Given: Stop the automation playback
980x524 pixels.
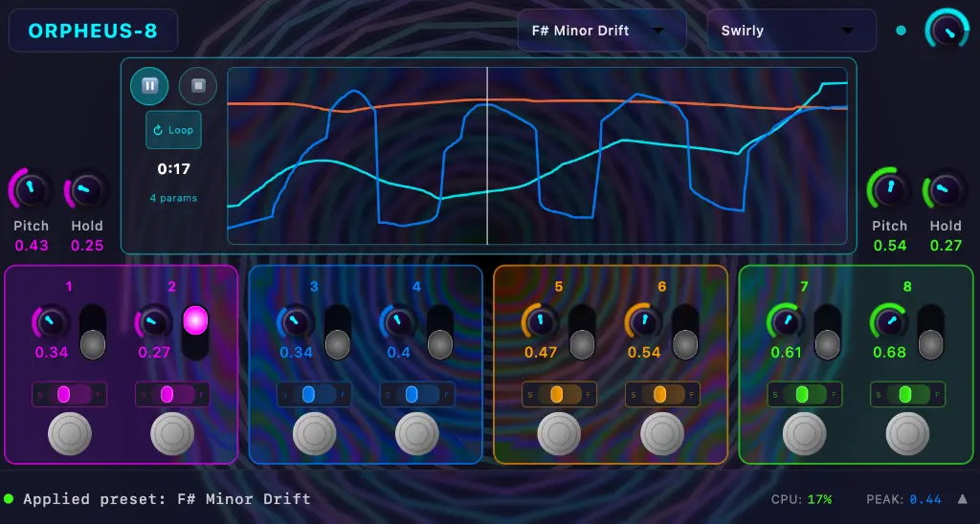Looking at the screenshot, I should coord(198,86).
